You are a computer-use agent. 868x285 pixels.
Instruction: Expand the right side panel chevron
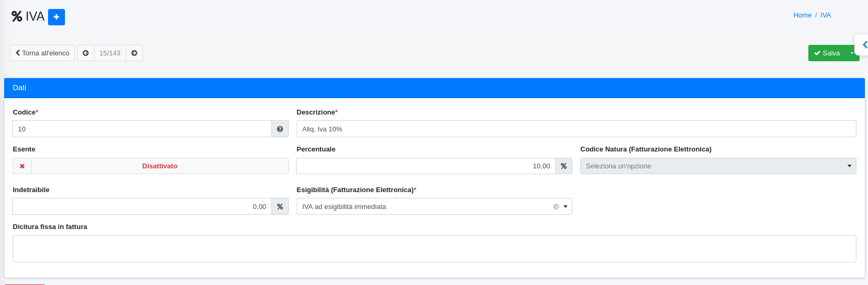[x=864, y=45]
